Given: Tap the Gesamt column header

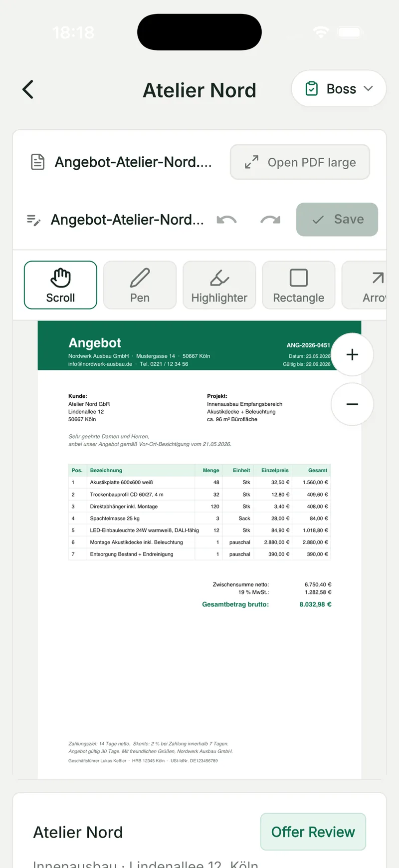Looking at the screenshot, I should click(x=318, y=470).
